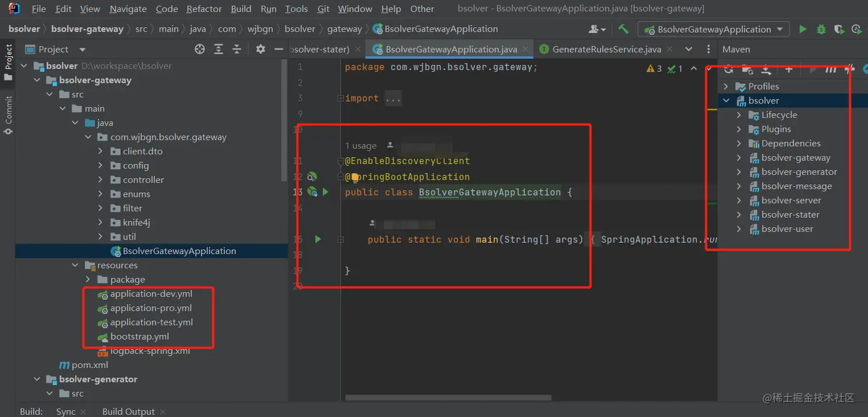Click the wjbgn breadcrumb in navigation bar

click(260, 29)
